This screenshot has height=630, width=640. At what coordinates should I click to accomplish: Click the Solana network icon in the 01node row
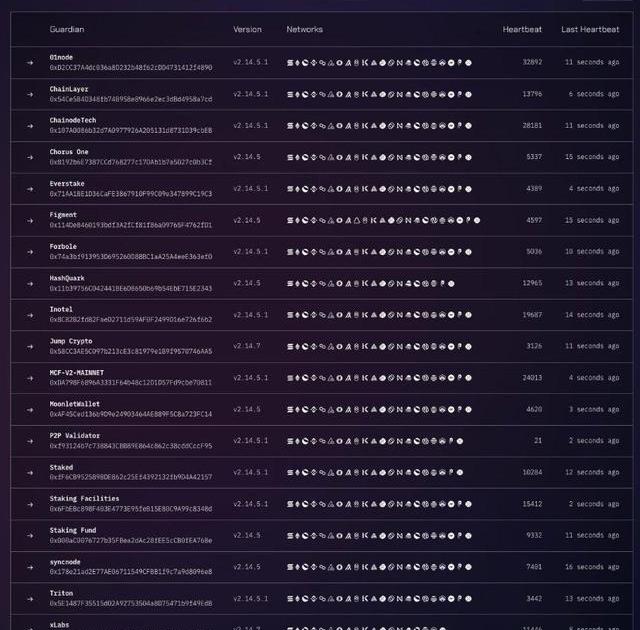[291, 62]
